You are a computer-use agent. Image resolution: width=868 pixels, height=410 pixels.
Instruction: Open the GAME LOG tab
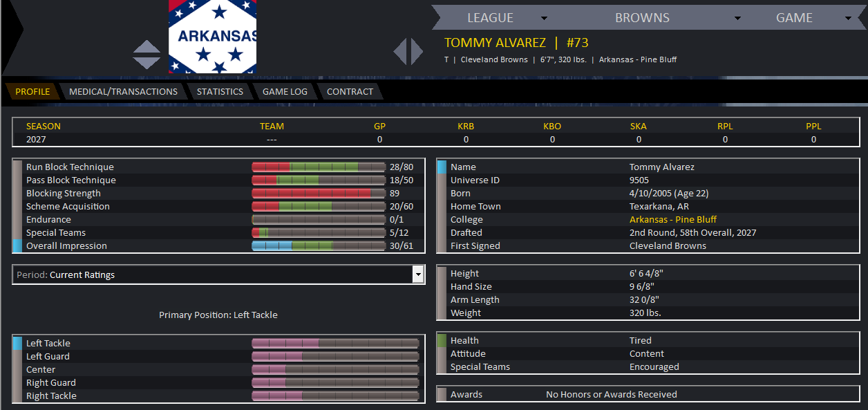point(285,91)
